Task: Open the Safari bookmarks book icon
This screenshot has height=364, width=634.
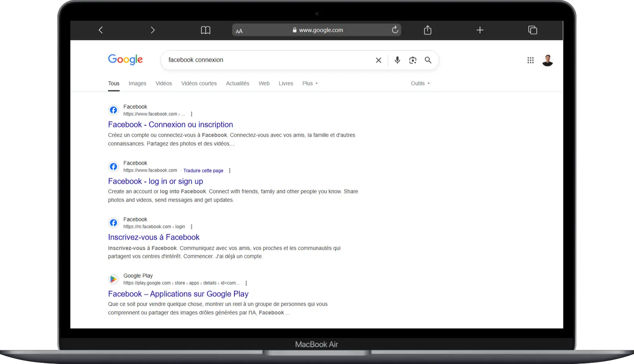Action: tap(206, 30)
